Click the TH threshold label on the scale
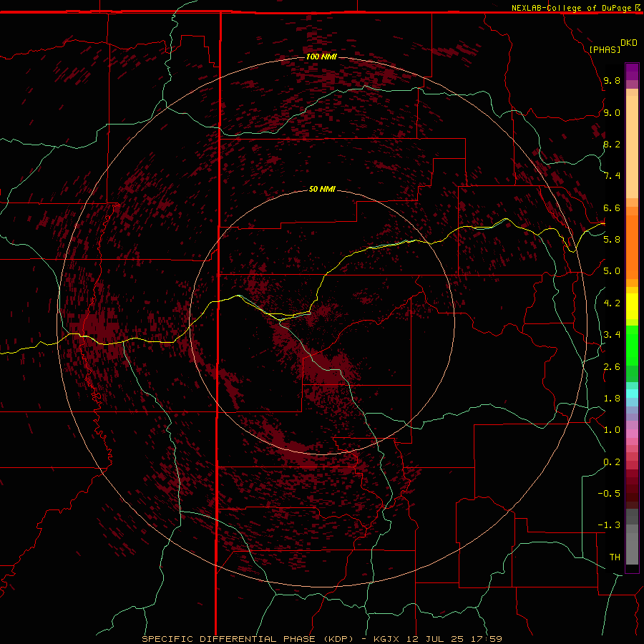The image size is (644, 644). pos(615,557)
